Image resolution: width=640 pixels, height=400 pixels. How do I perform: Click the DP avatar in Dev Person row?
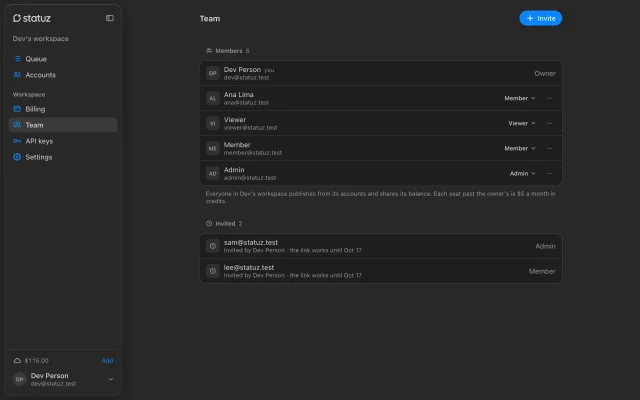tap(213, 73)
